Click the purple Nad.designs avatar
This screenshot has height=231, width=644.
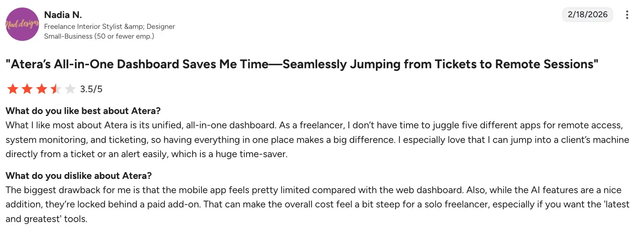click(x=22, y=24)
